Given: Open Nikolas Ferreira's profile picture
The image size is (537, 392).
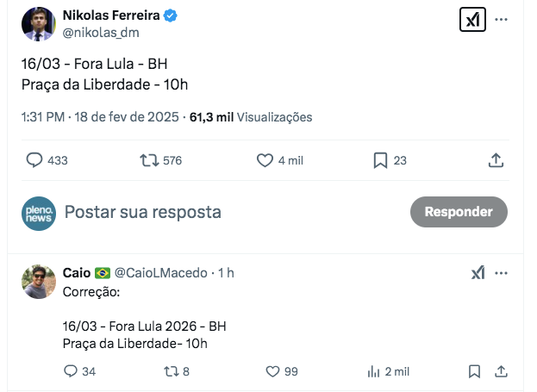Looking at the screenshot, I should point(39,24).
